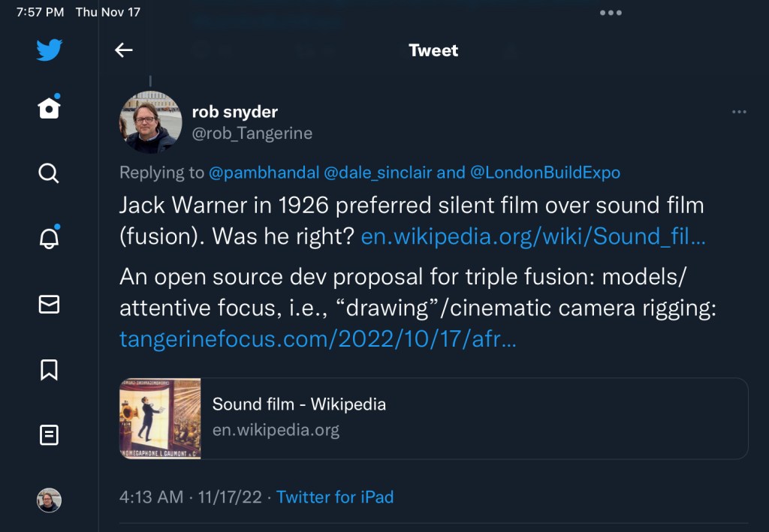This screenshot has width=769, height=532.
Task: Click the Twitter bird logo
Action: coord(49,50)
